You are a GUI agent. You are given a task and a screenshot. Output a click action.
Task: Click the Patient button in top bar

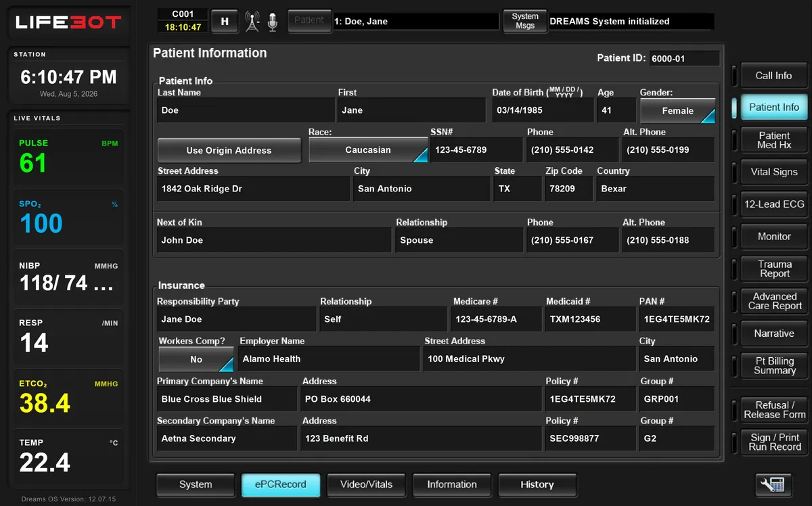pyautogui.click(x=309, y=20)
